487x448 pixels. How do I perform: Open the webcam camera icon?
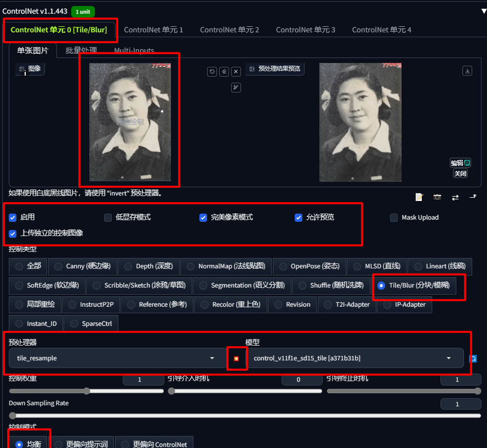pyautogui.click(x=437, y=197)
